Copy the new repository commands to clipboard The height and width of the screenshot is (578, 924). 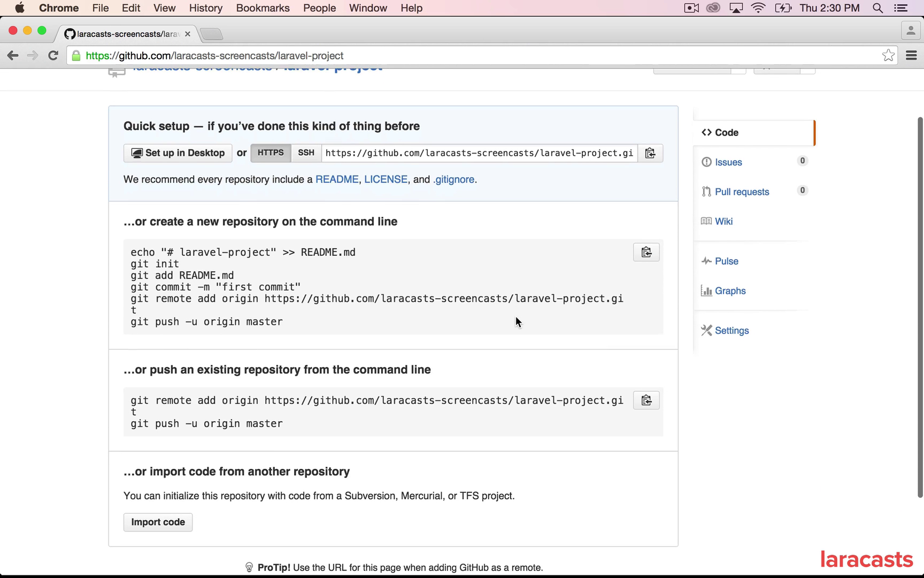click(x=646, y=252)
